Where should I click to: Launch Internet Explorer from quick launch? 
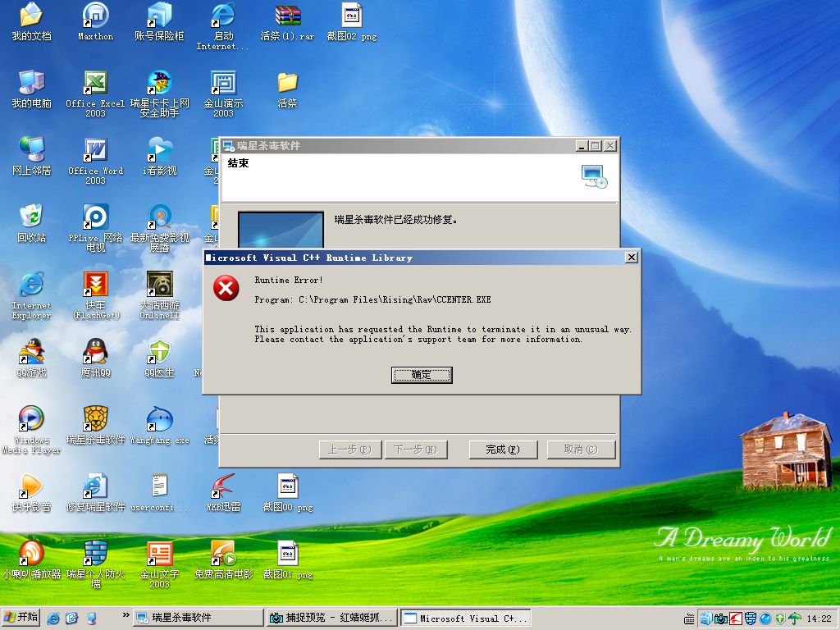[53, 619]
